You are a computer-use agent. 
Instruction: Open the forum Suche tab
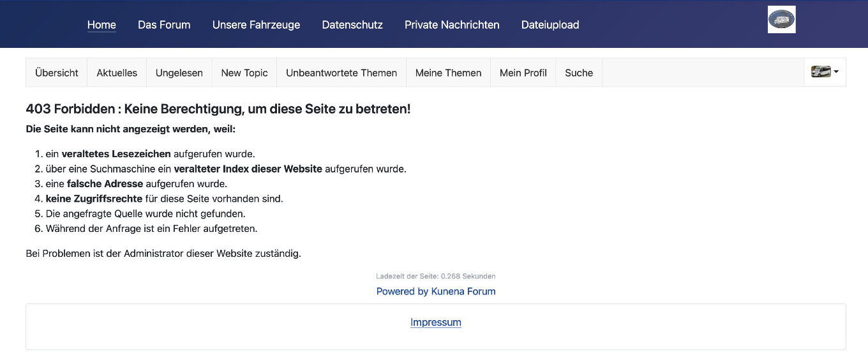pyautogui.click(x=579, y=73)
